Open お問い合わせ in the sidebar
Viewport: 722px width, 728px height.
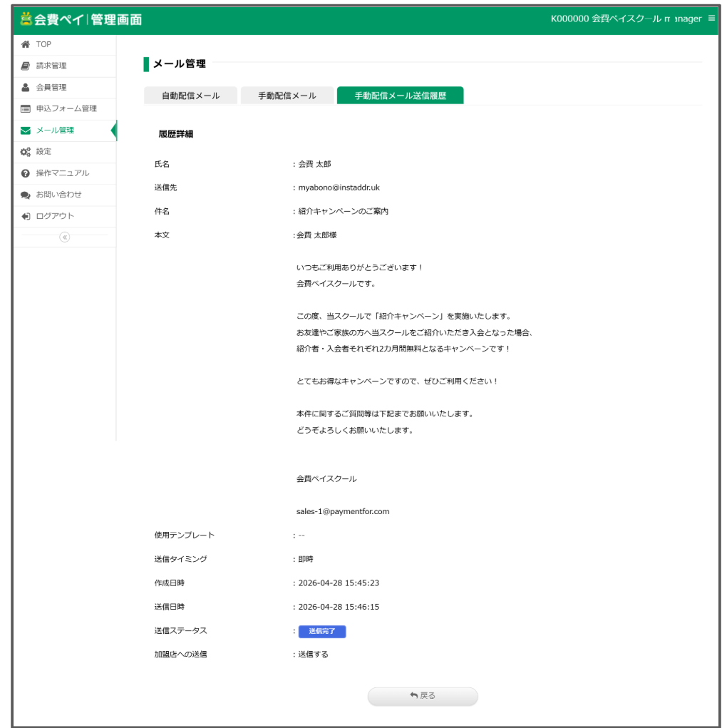click(x=64, y=195)
